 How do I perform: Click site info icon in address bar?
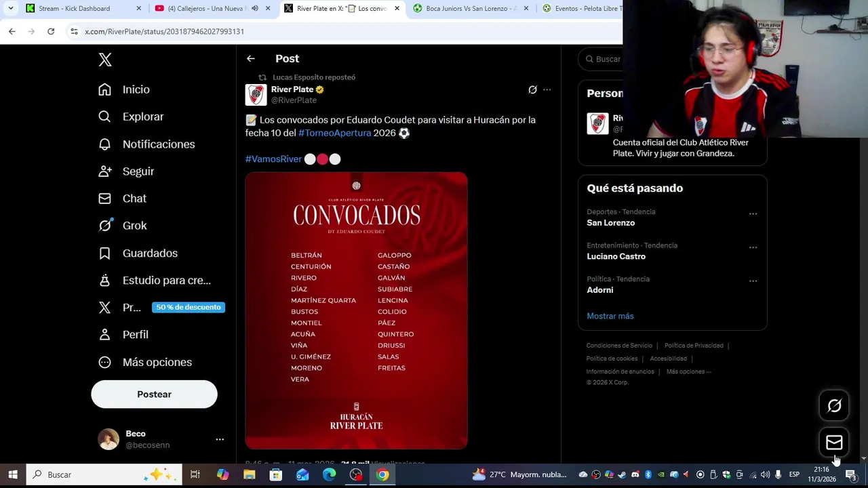tap(74, 31)
